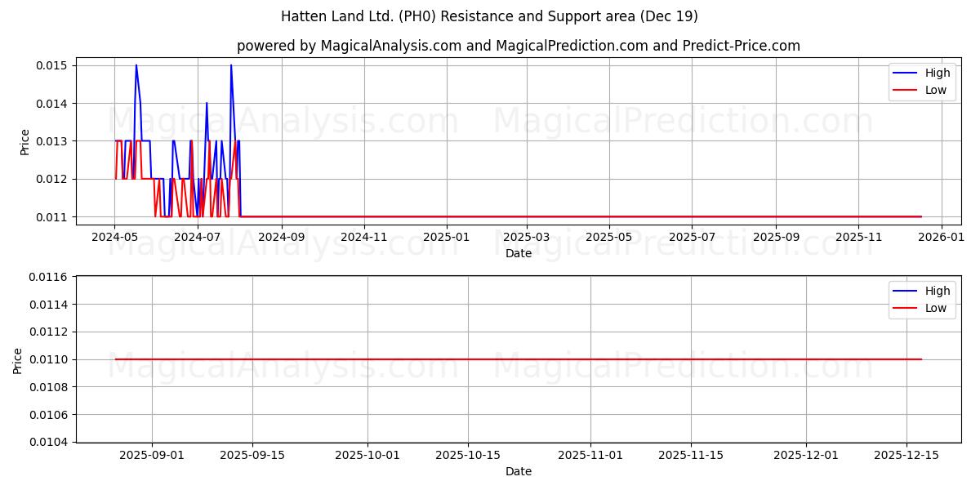The width and height of the screenshot is (980, 490).
Task: Select the High label in bottom legend
Action: click(x=937, y=290)
